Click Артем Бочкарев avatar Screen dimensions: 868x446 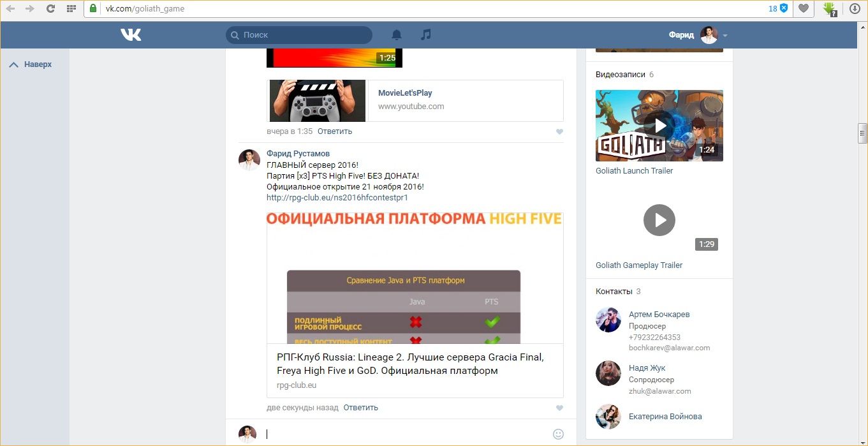click(x=608, y=320)
